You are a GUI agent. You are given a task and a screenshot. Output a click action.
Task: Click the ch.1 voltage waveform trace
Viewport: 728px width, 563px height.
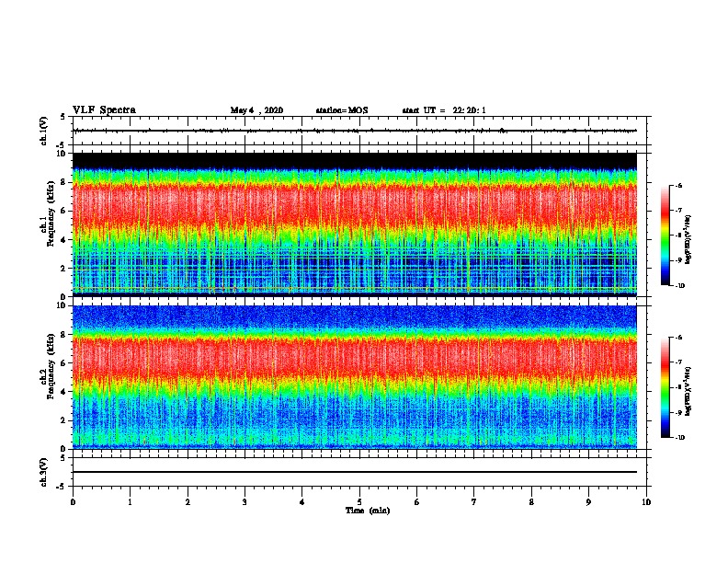tap(355, 131)
